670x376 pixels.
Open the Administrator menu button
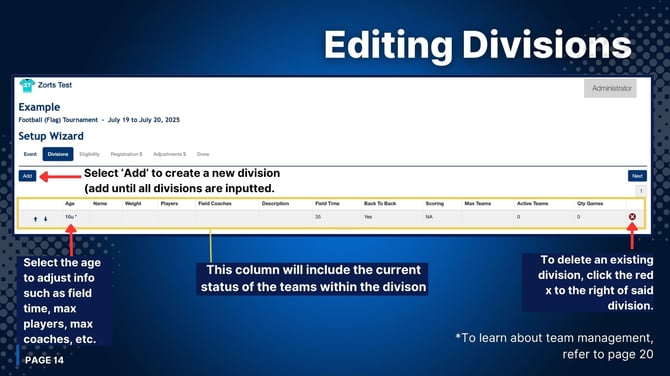tap(610, 88)
